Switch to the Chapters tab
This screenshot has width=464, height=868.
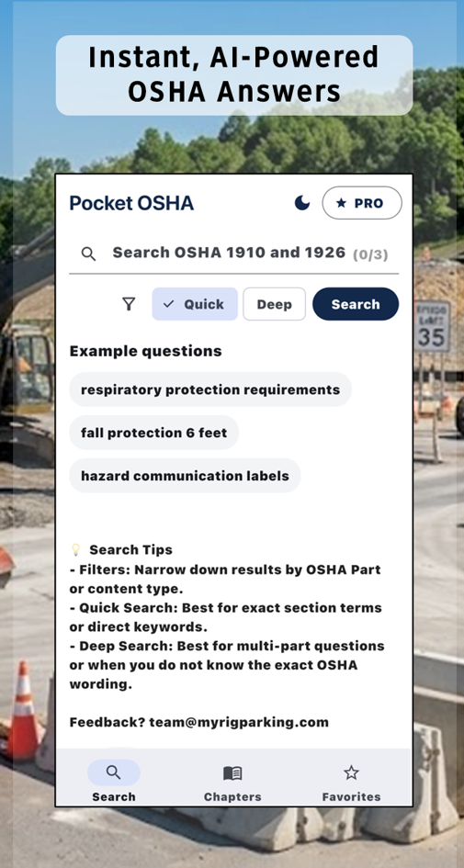click(232, 781)
